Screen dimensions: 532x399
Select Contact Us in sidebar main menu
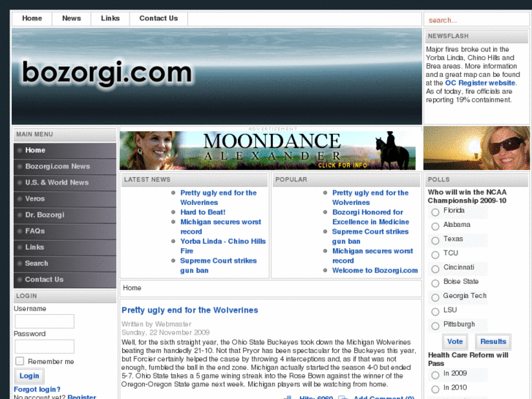coord(65,280)
